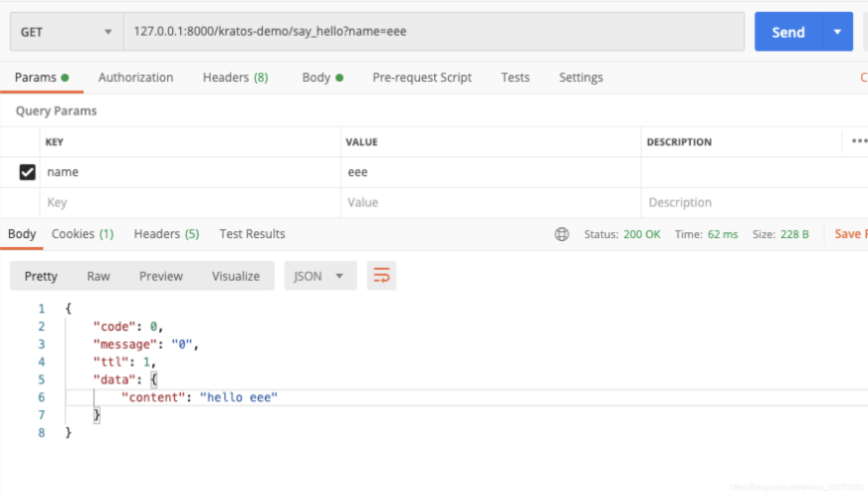Open the request Settings tab
Viewport: 868px width, 503px height.
point(580,77)
